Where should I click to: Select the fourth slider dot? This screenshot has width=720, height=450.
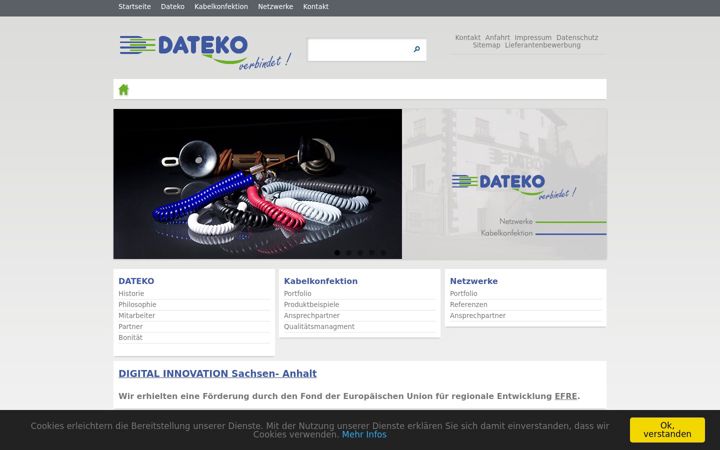click(371, 253)
